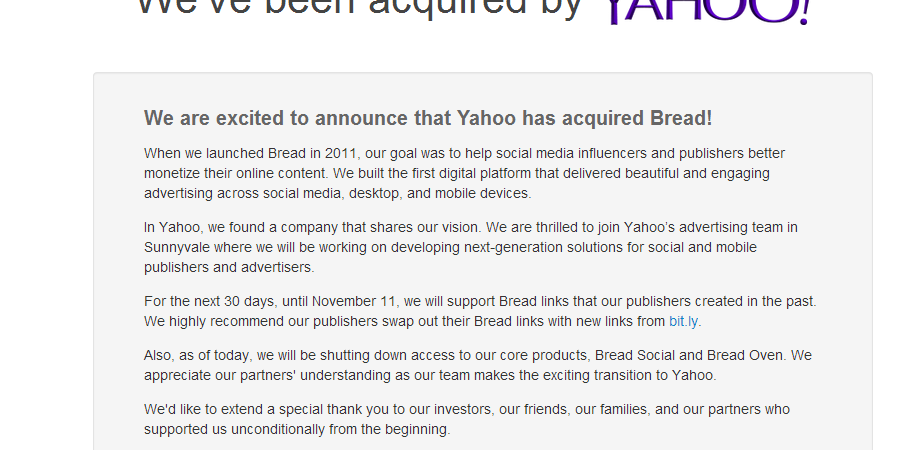Screen dimensions: 922x450
Task: Click the heading announcing Yahoo acquired Bread
Action: click(428, 118)
